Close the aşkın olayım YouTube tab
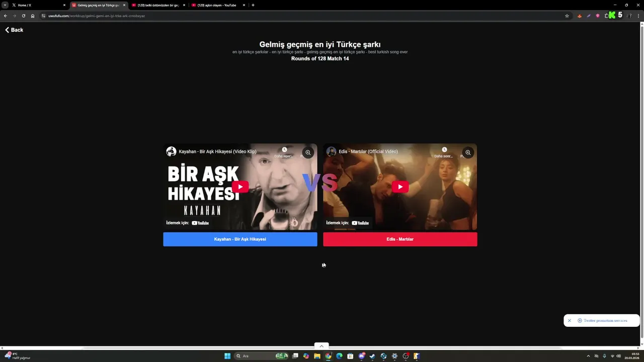The image size is (644, 362). point(244,5)
